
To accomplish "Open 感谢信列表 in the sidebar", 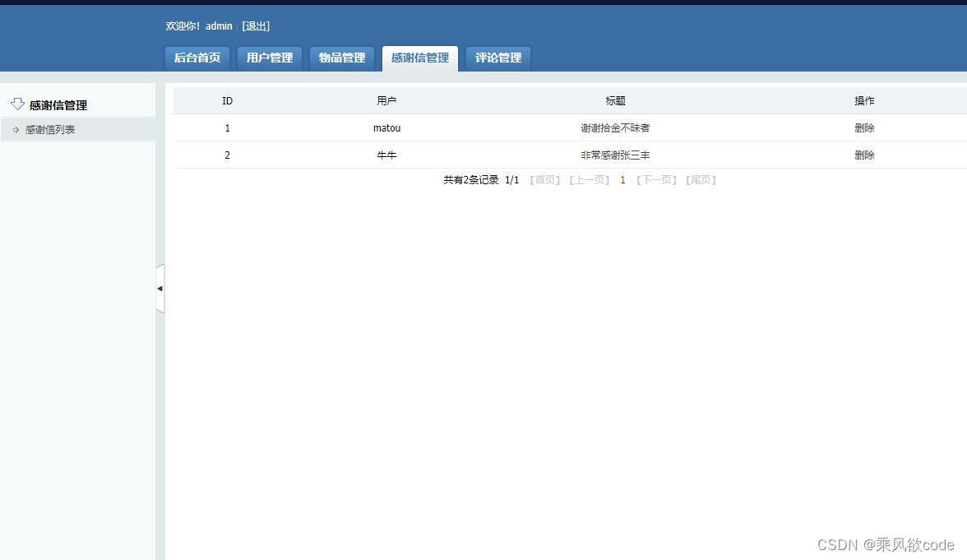I will point(50,130).
